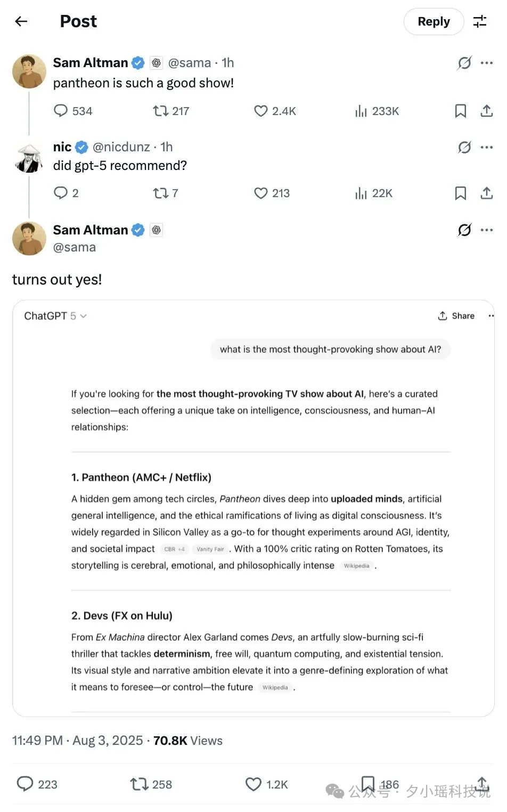Like the main post with 1.2K likes
The width and height of the screenshot is (507, 812).
click(266, 784)
